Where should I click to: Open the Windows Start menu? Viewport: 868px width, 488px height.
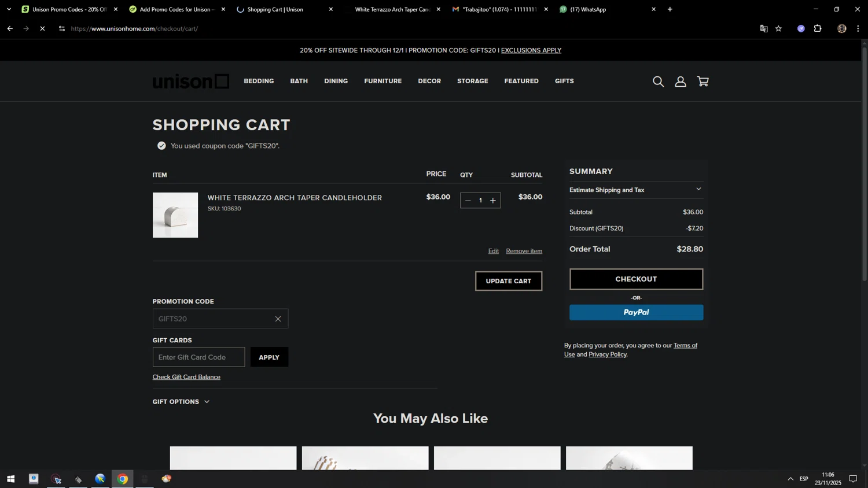pos(10,479)
